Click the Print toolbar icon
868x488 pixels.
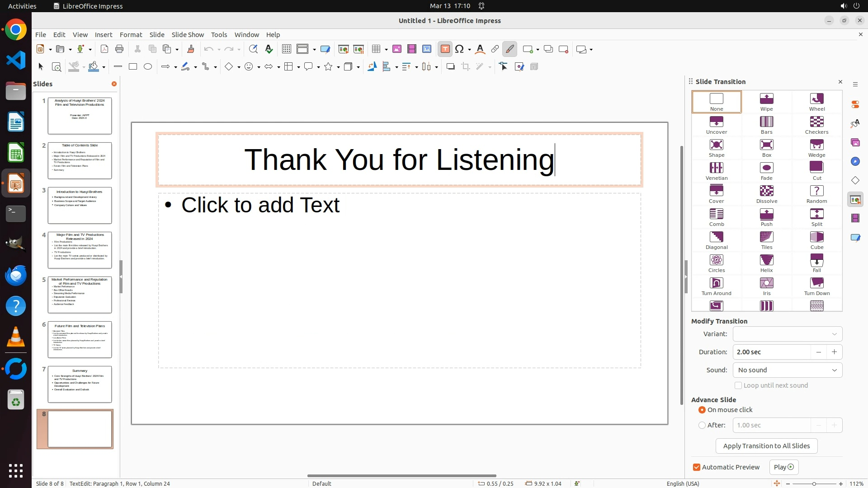(119, 49)
